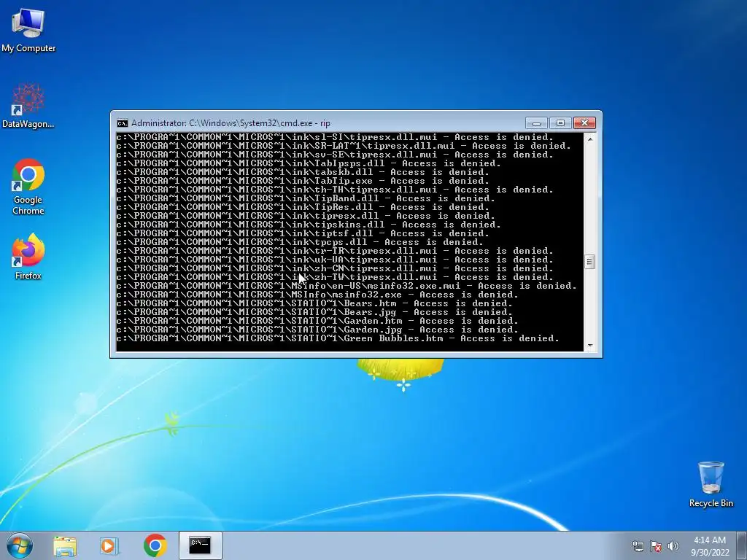This screenshot has height=560, width=747.
Task: Click the line with tpcps.dll
Action: pyautogui.click(x=300, y=242)
